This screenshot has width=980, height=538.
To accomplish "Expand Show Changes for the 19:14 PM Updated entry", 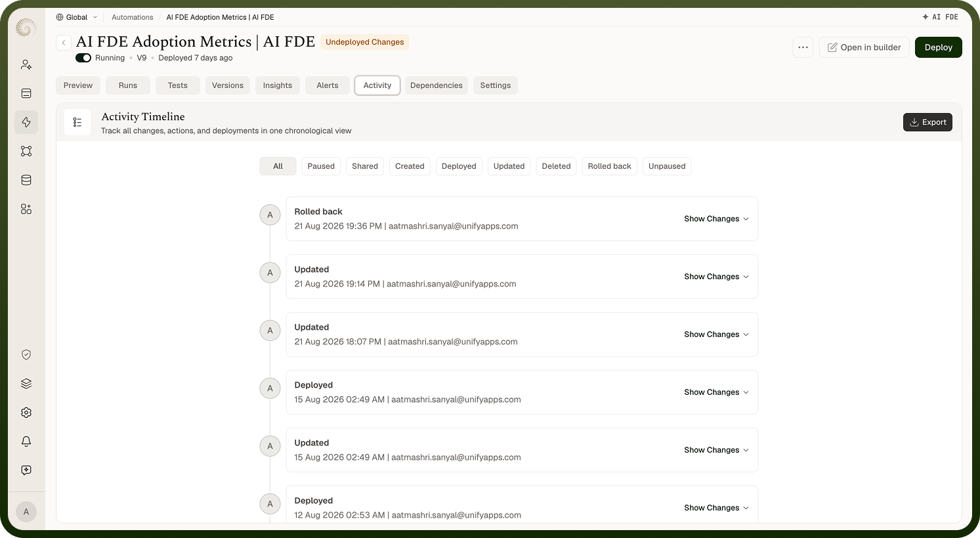I will pyautogui.click(x=716, y=277).
